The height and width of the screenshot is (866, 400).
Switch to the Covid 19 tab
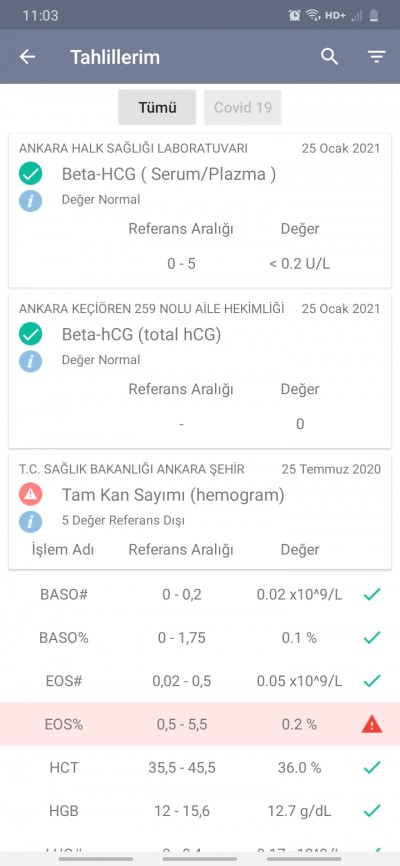point(243,107)
